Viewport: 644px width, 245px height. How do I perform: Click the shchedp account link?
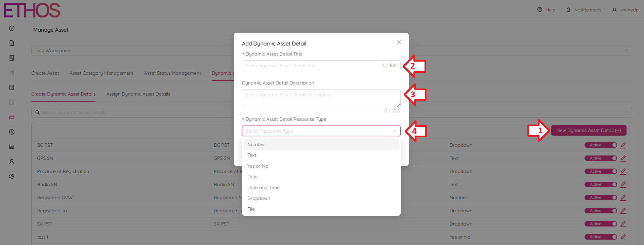(x=626, y=9)
